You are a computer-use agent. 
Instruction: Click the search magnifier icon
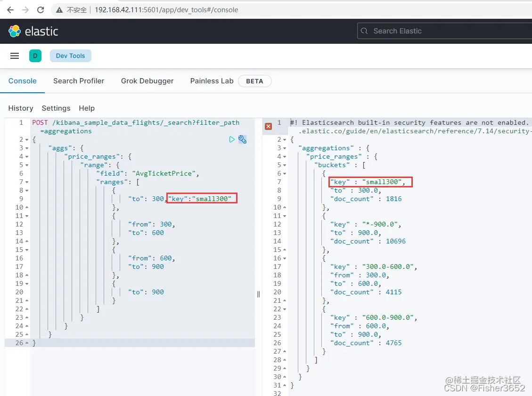click(364, 31)
